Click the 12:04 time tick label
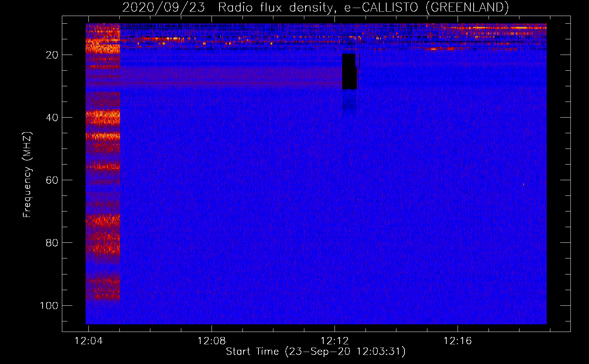 tap(88, 341)
